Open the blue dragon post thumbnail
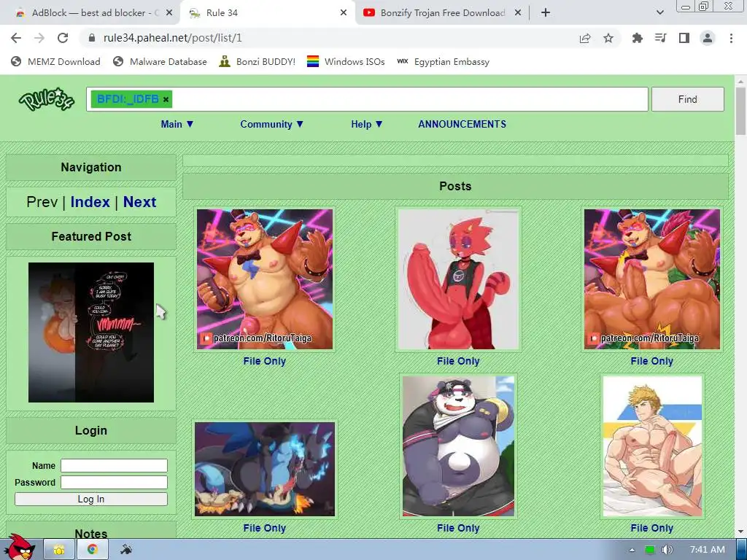Viewport: 747px width, 560px height. click(x=264, y=469)
